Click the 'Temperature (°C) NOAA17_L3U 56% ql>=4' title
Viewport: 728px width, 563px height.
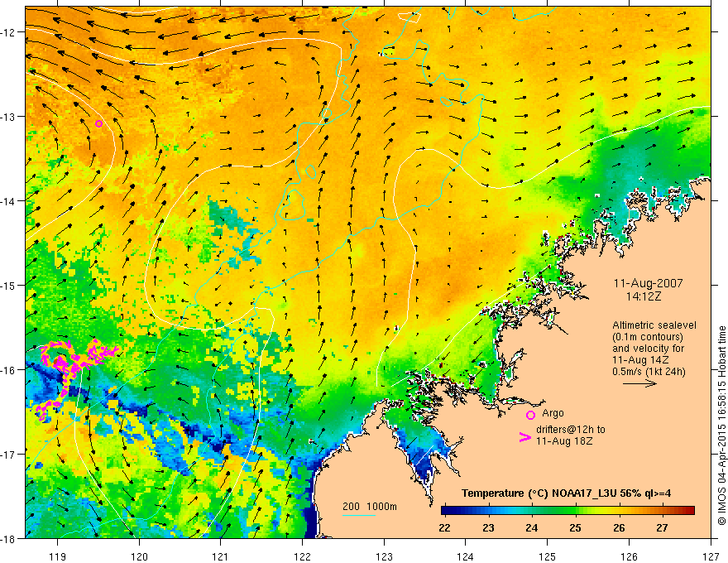pyautogui.click(x=566, y=493)
